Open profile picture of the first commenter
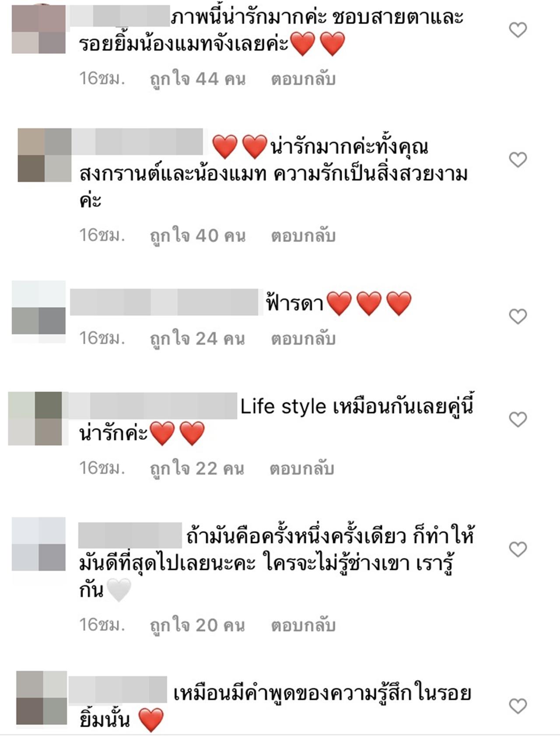 (x=38, y=29)
